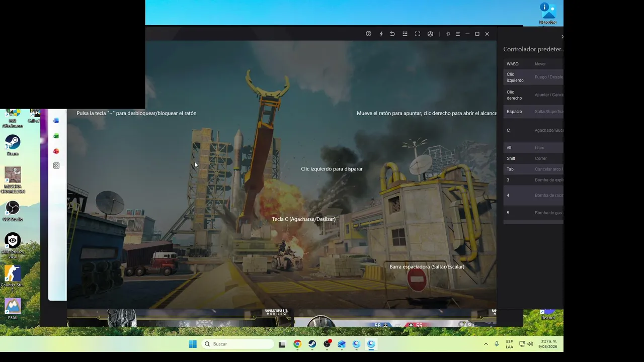Open the PEAK desktop shortcut
This screenshot has width=644, height=362.
13,309
